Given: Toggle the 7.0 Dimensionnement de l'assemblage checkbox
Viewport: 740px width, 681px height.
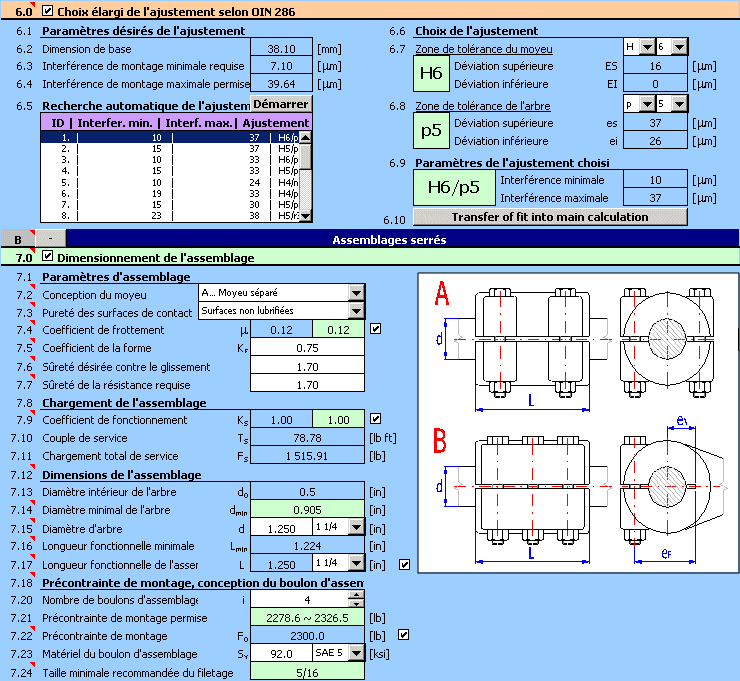Looking at the screenshot, I should point(48,256).
